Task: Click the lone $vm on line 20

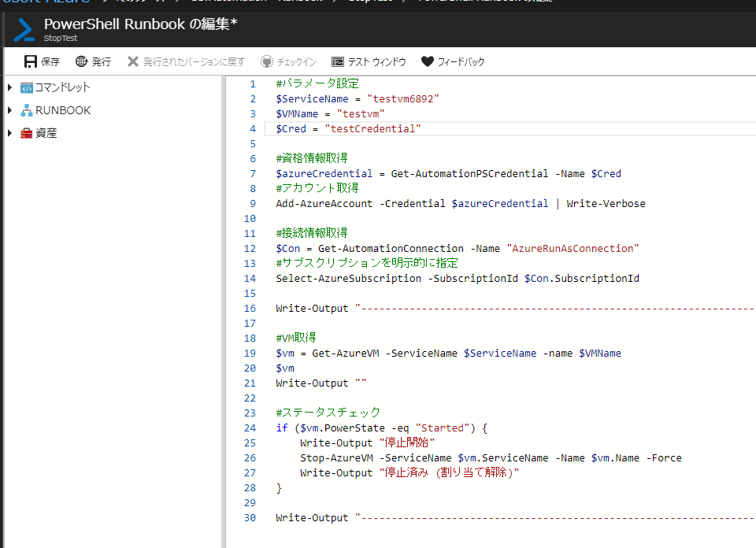Action: pyautogui.click(x=285, y=368)
